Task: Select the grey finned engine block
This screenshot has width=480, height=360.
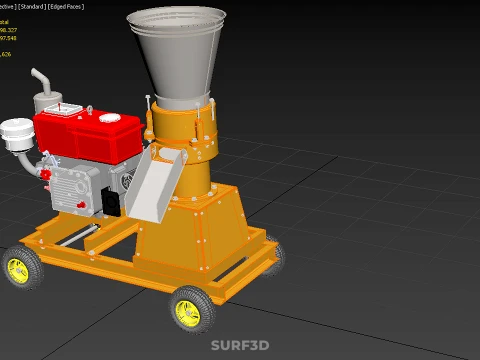Action: pos(75,190)
